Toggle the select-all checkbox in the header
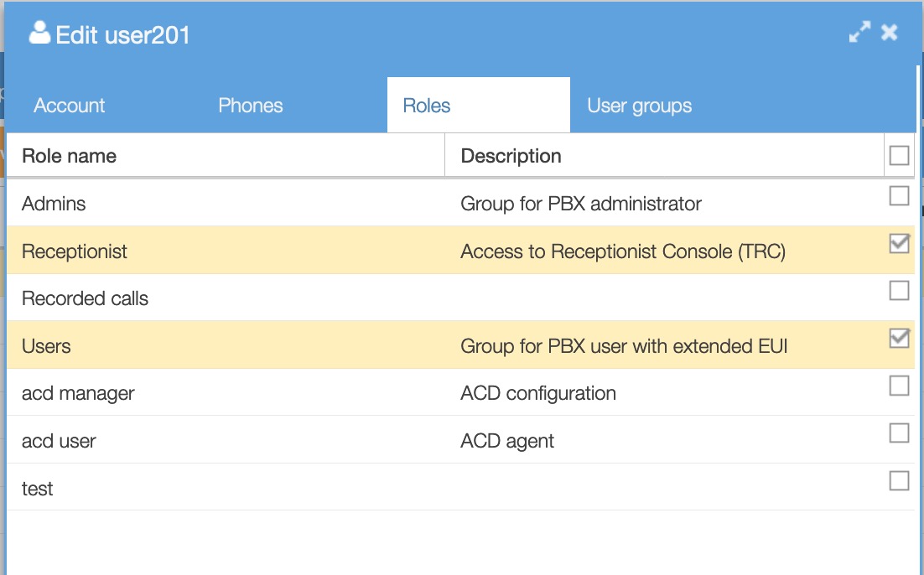 pos(899,155)
